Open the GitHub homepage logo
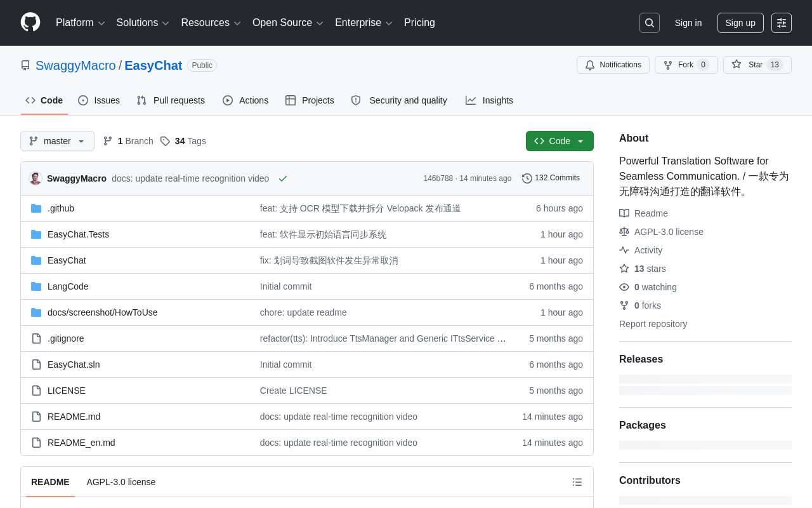Viewport: 812px width, 508px height. pos(30,22)
